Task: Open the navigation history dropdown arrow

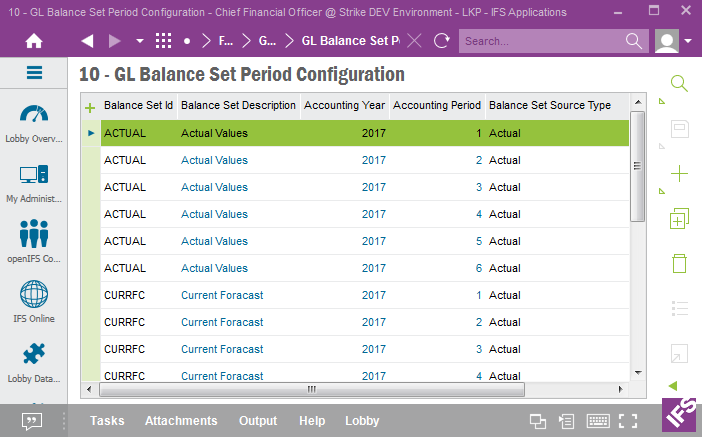Action: (x=139, y=41)
